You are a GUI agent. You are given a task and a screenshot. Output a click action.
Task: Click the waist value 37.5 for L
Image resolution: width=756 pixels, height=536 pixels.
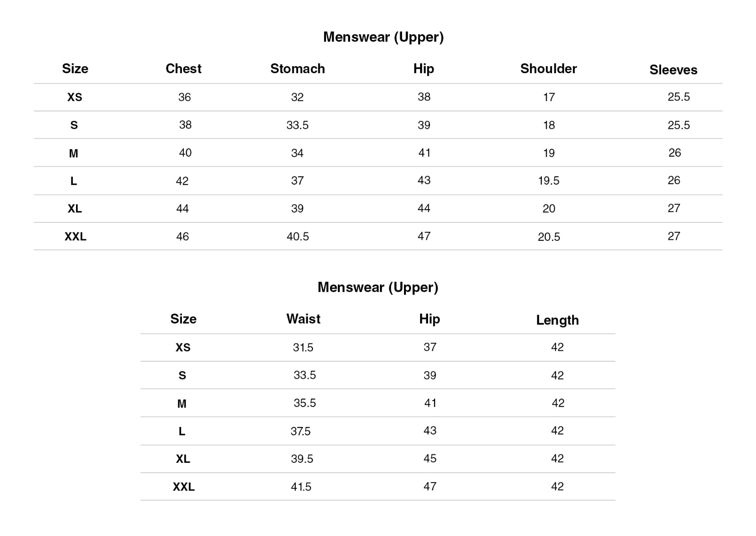click(x=301, y=431)
